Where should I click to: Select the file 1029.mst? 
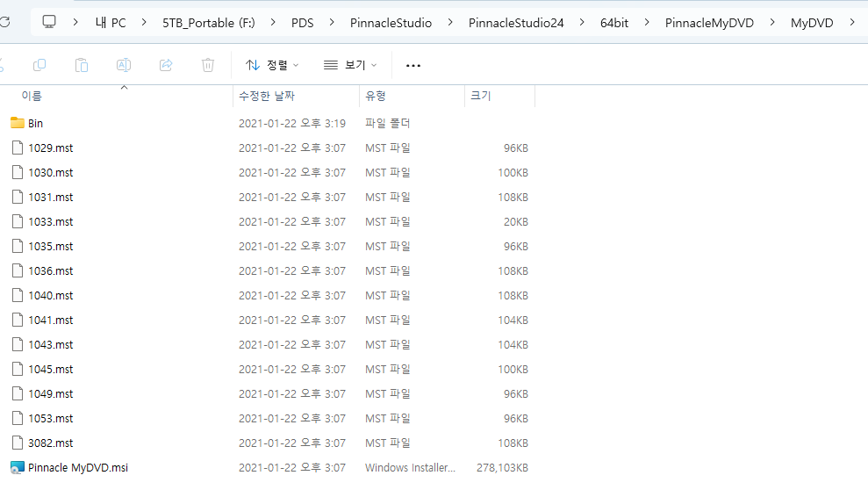[50, 148]
